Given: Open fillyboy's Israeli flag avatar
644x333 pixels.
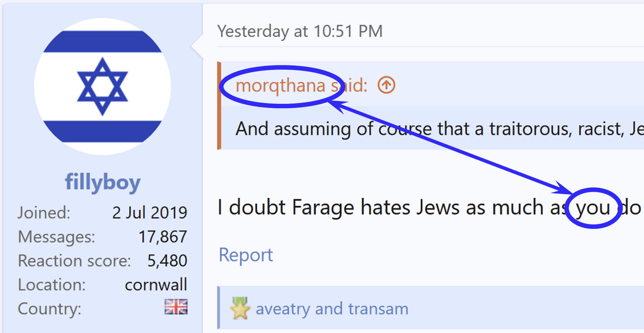Looking at the screenshot, I should [103, 87].
